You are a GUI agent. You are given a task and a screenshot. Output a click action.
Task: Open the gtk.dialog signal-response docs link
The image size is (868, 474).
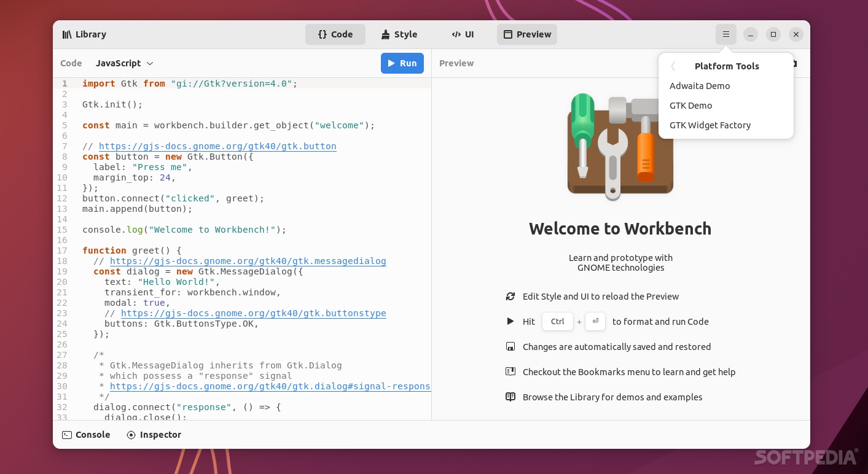270,386
